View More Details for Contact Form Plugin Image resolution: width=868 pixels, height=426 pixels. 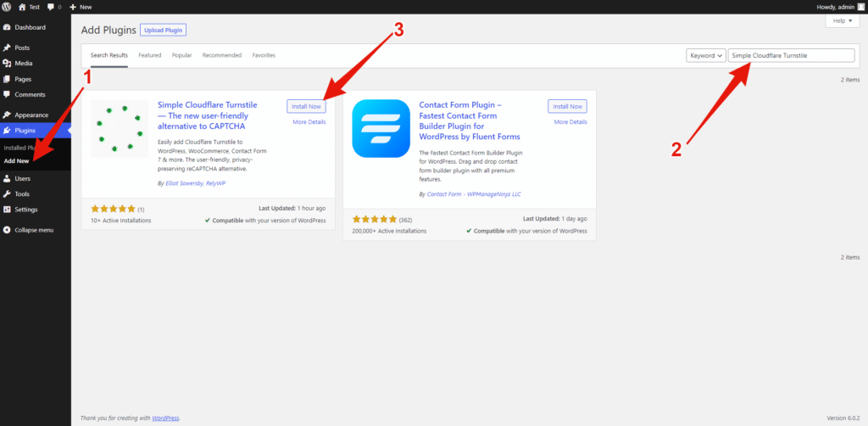[570, 122]
